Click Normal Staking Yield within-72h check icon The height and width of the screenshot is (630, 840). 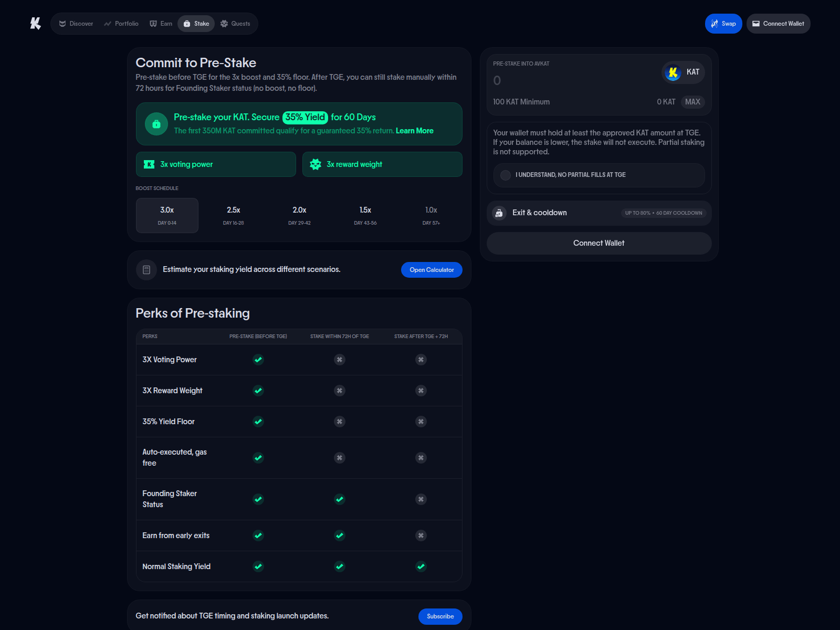(x=340, y=566)
